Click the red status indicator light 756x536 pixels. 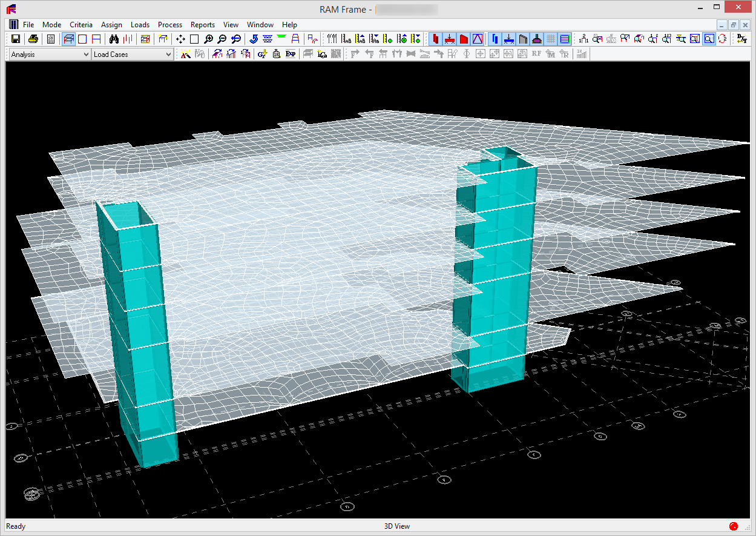click(734, 526)
